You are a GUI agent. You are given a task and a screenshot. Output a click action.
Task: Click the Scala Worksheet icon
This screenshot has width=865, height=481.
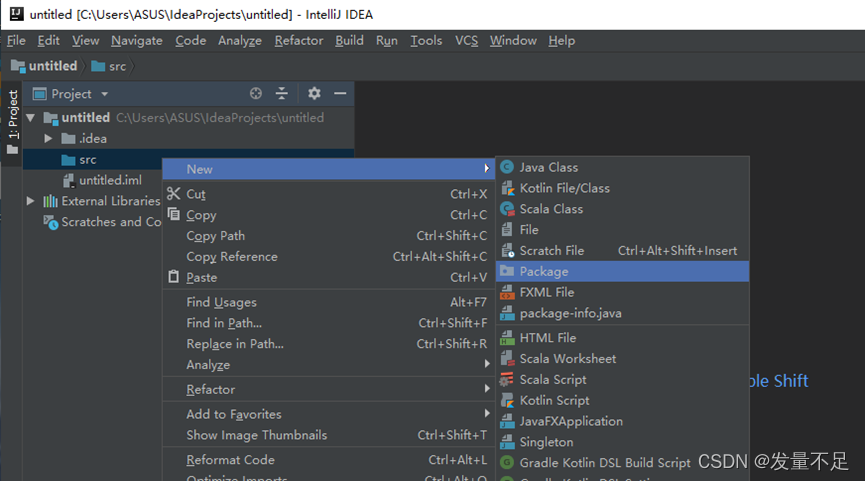click(507, 359)
